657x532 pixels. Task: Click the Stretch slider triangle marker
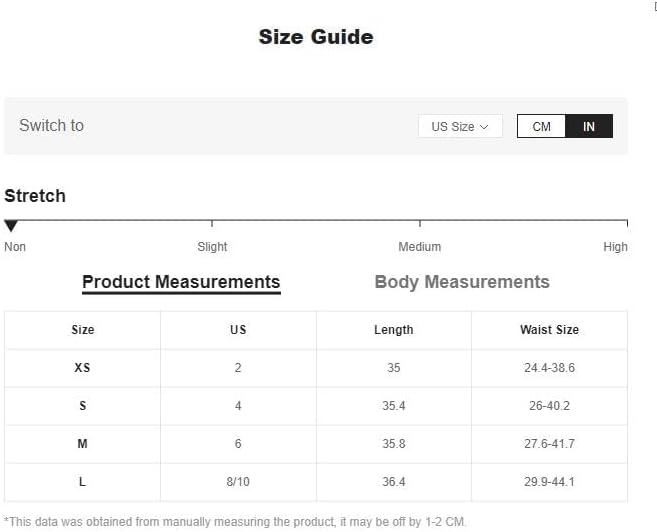[11, 227]
